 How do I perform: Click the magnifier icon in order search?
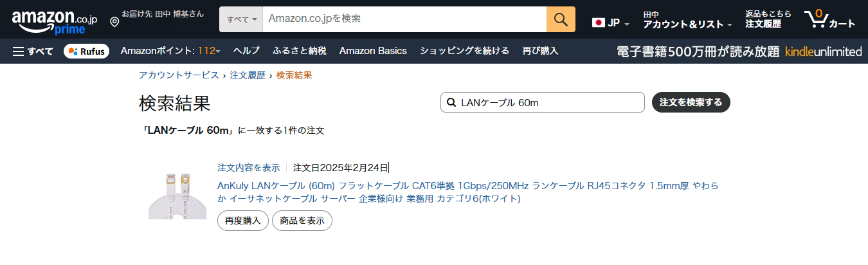pos(451,102)
